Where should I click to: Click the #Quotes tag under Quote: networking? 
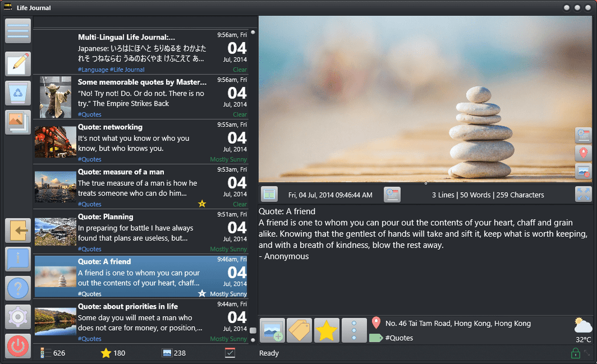(89, 159)
